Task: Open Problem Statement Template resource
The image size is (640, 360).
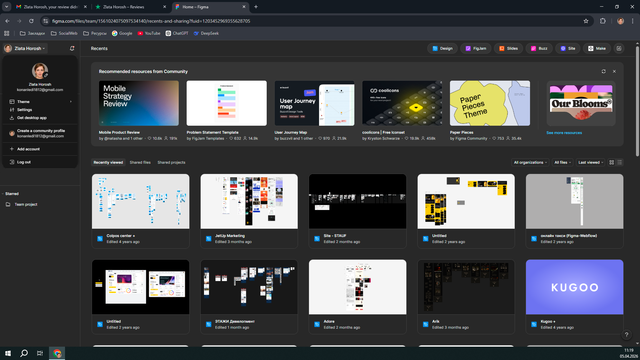Action: click(227, 103)
